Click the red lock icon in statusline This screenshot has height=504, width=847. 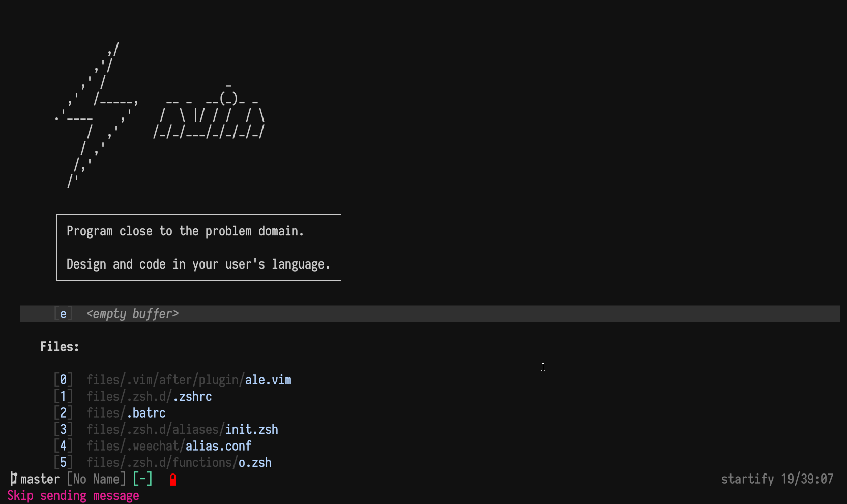click(173, 480)
